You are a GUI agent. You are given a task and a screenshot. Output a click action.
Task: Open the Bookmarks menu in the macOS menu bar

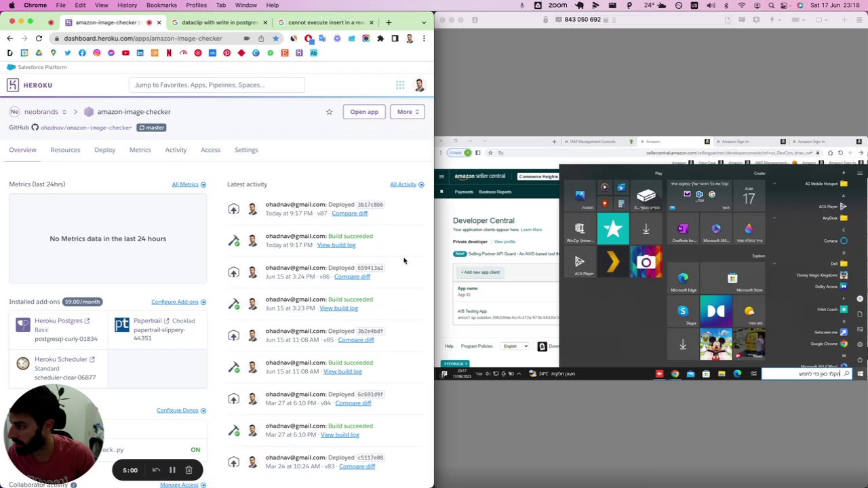click(x=161, y=5)
